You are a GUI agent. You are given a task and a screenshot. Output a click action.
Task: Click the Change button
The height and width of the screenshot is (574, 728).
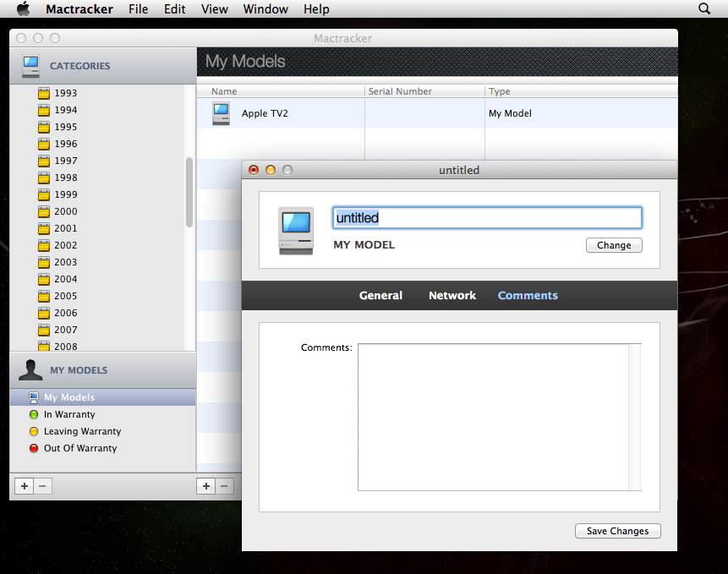(x=614, y=245)
